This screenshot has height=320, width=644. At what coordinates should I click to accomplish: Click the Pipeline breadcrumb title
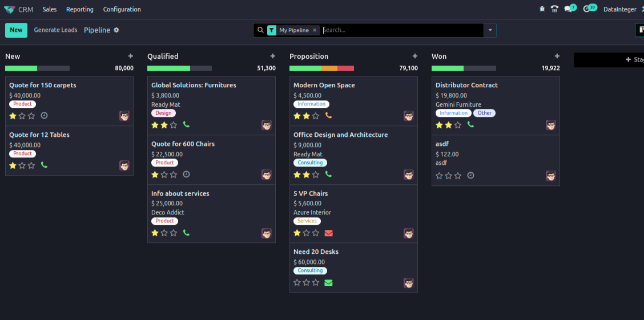[x=97, y=30]
